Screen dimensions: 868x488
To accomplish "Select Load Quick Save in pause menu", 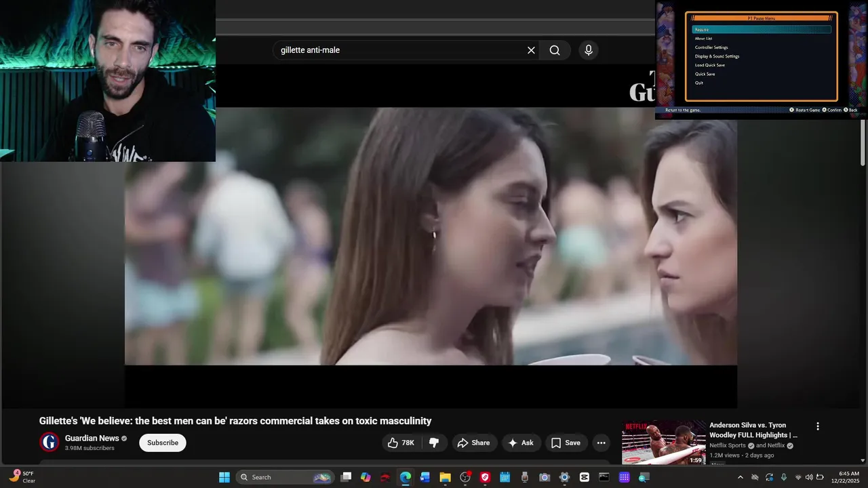I will click(710, 65).
